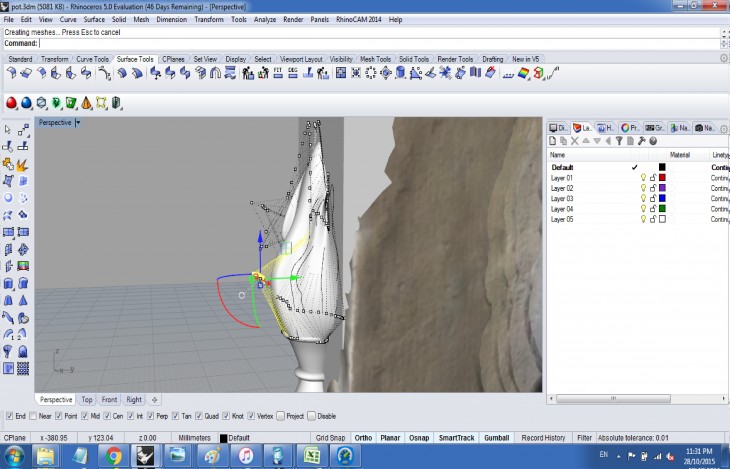Enable the Project osnap checkbox

[281, 416]
